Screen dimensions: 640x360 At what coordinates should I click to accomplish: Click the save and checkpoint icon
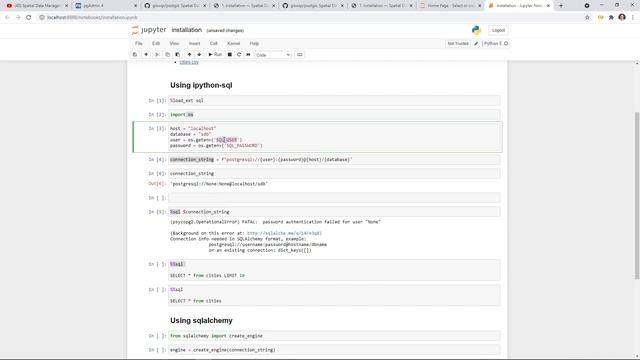click(x=135, y=55)
